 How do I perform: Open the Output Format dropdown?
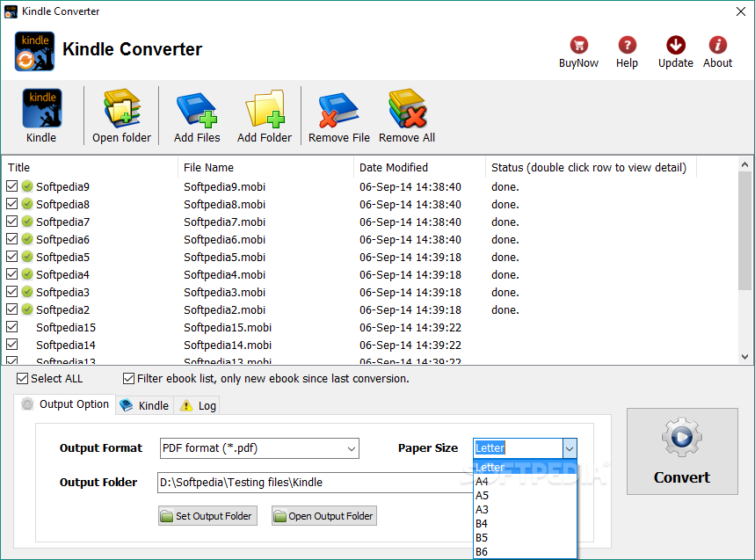(259, 448)
